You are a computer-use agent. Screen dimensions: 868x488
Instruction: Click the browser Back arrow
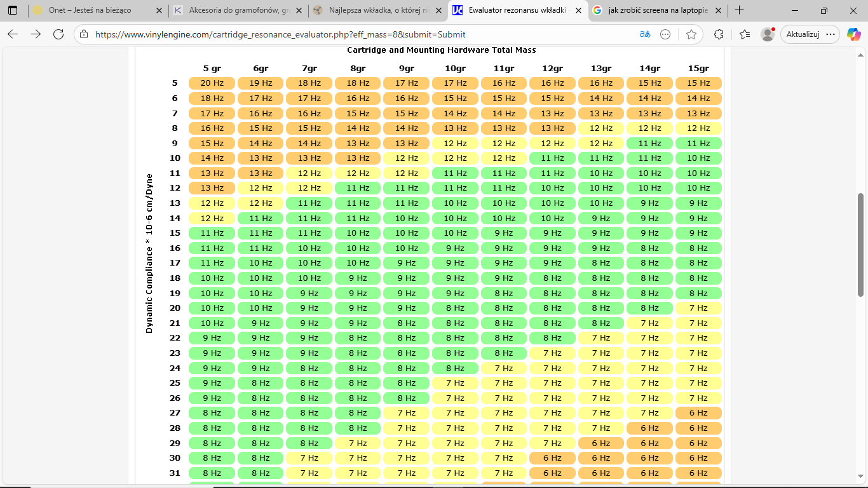[x=13, y=34]
